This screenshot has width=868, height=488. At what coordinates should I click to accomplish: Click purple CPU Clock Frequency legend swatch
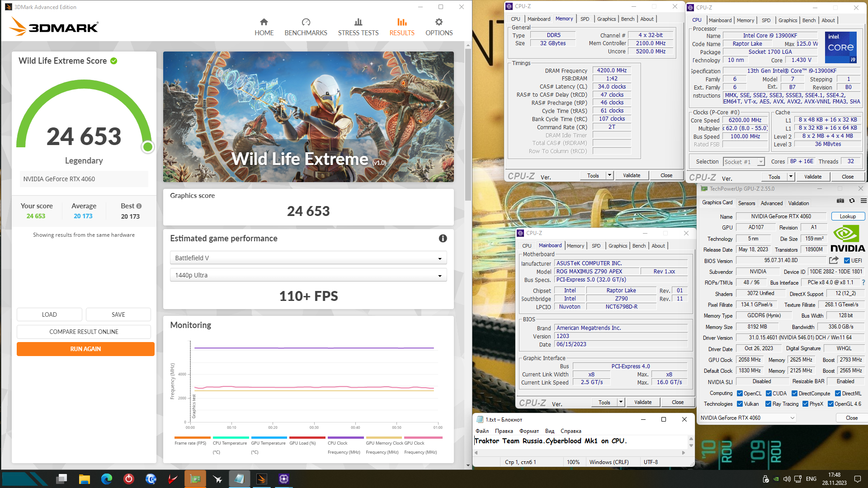coord(345,437)
